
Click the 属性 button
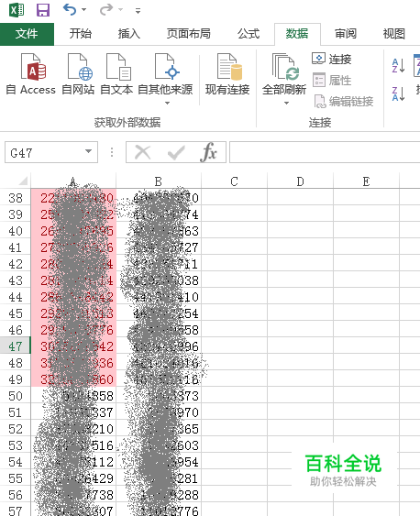point(331,81)
